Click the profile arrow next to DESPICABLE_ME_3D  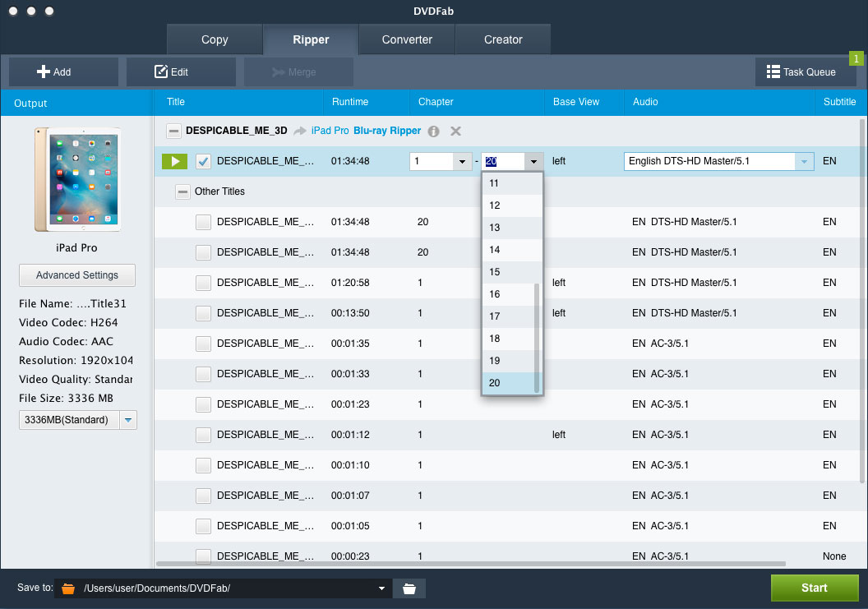(299, 131)
